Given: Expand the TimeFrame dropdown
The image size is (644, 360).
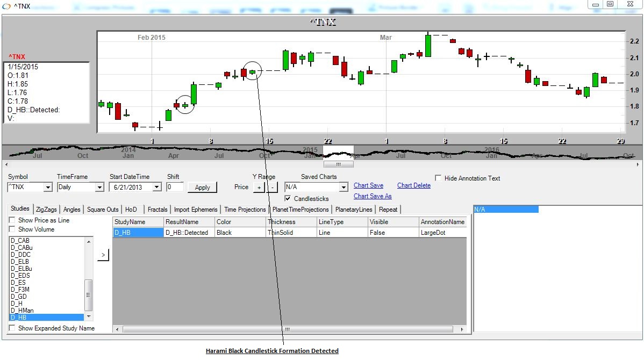Looking at the screenshot, I should (x=99, y=188).
